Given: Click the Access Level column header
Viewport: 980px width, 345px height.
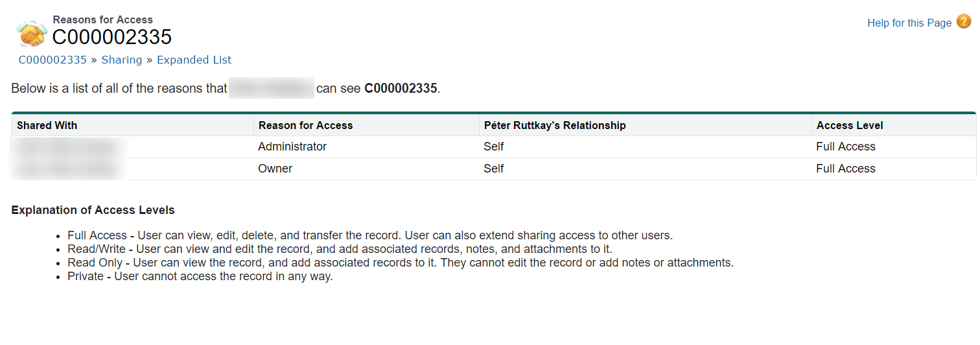Looking at the screenshot, I should 849,126.
